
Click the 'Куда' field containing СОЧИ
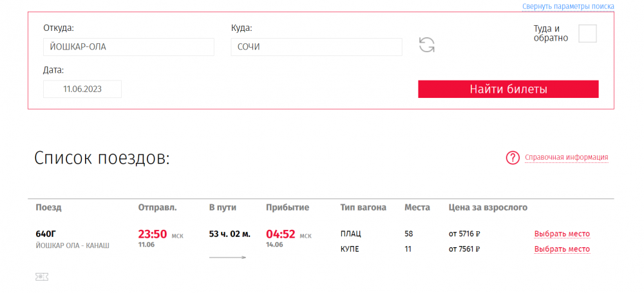click(x=316, y=47)
